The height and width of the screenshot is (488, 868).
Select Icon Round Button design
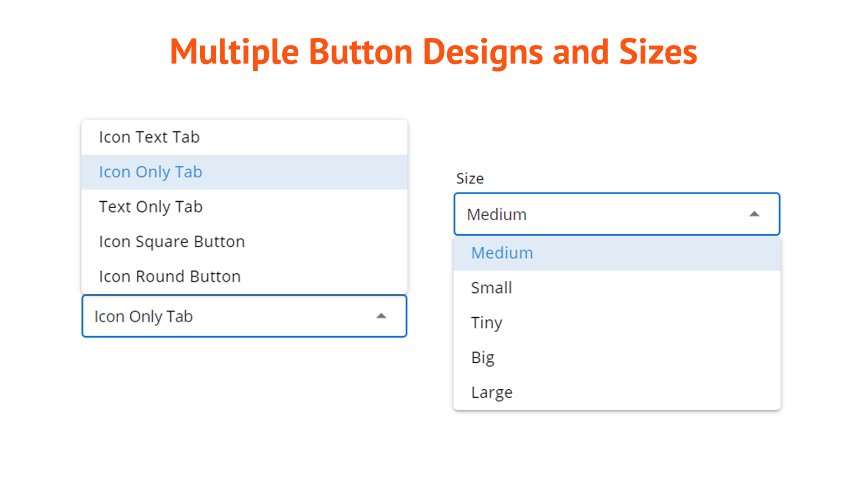coord(170,276)
